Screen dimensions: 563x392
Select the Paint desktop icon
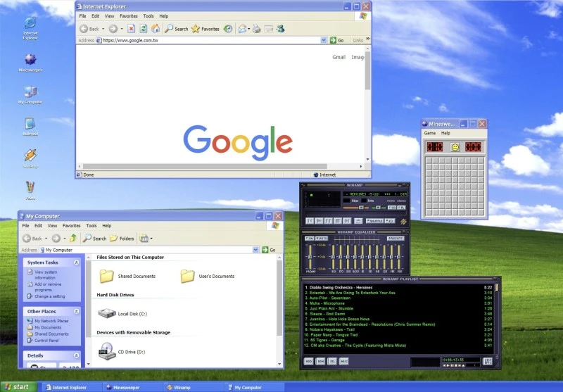click(30, 190)
